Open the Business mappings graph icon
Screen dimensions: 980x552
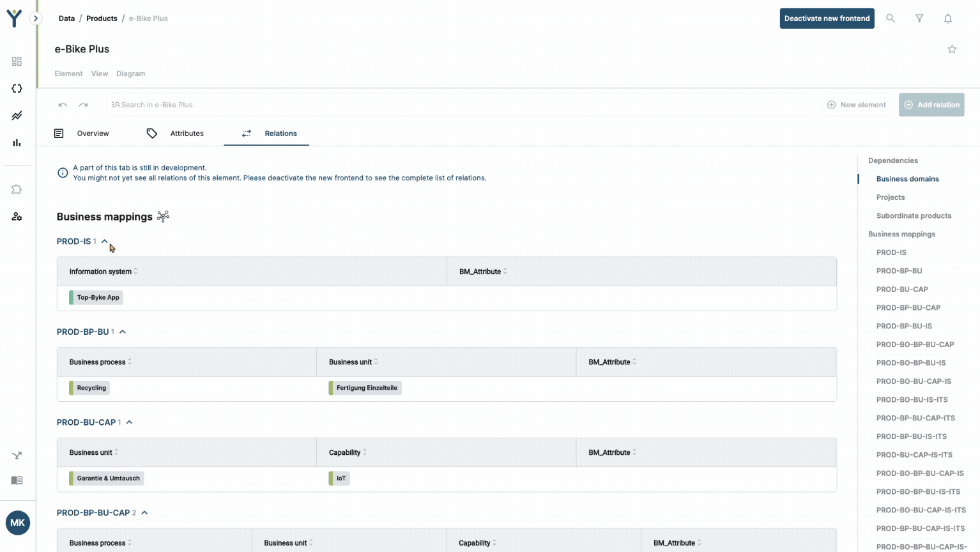[164, 217]
